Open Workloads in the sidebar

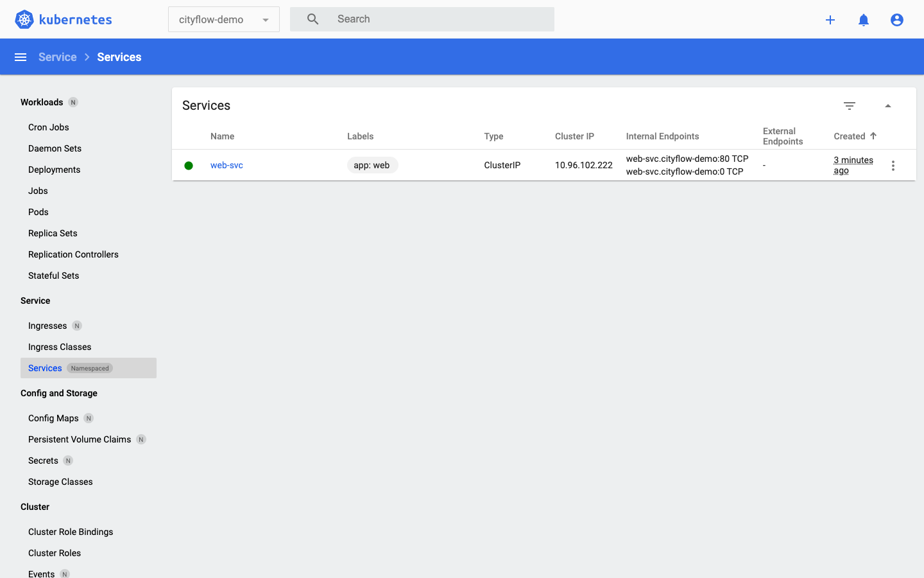42,102
